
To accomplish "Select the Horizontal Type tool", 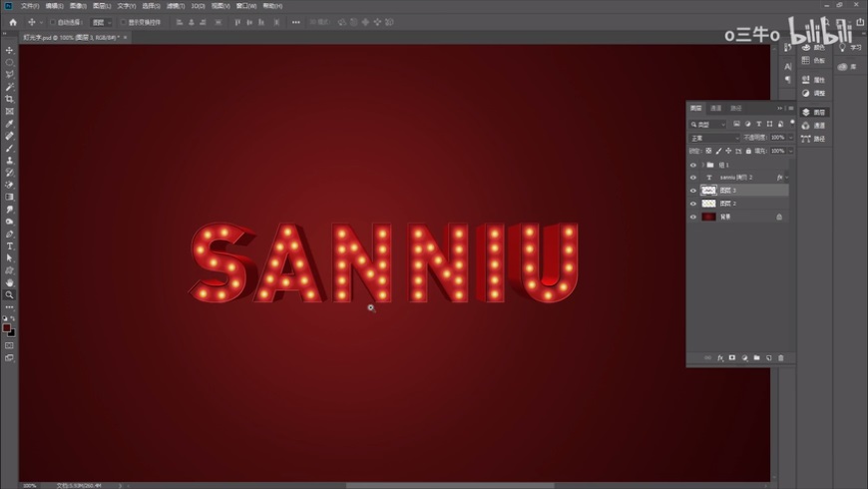I will [x=10, y=245].
